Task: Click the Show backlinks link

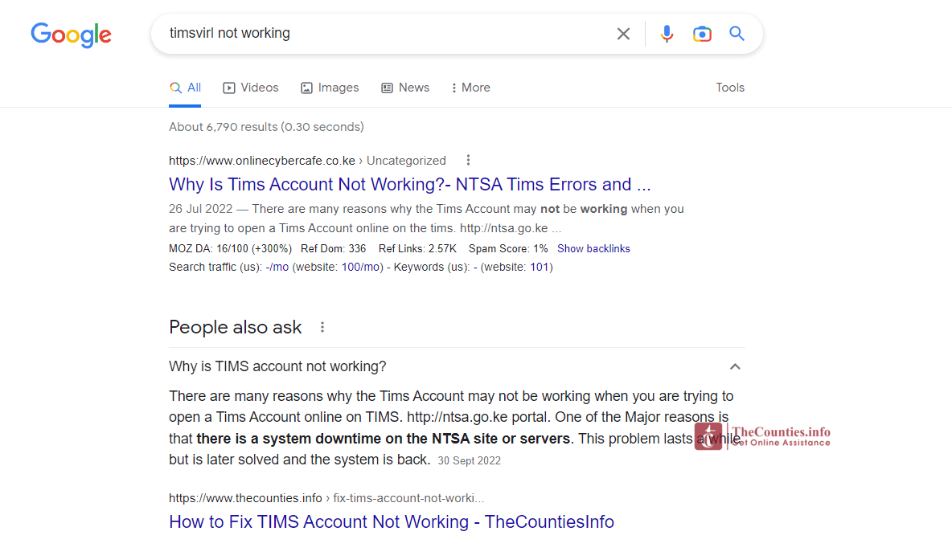Action: point(593,249)
